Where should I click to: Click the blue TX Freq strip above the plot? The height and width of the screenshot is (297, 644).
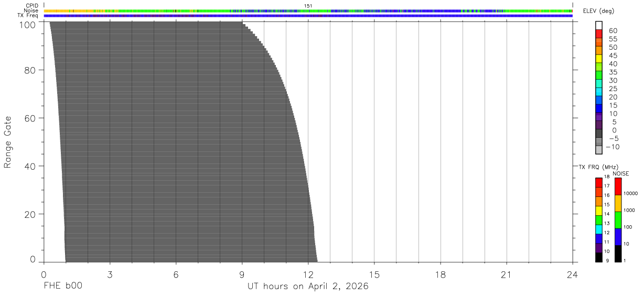tap(308, 16)
